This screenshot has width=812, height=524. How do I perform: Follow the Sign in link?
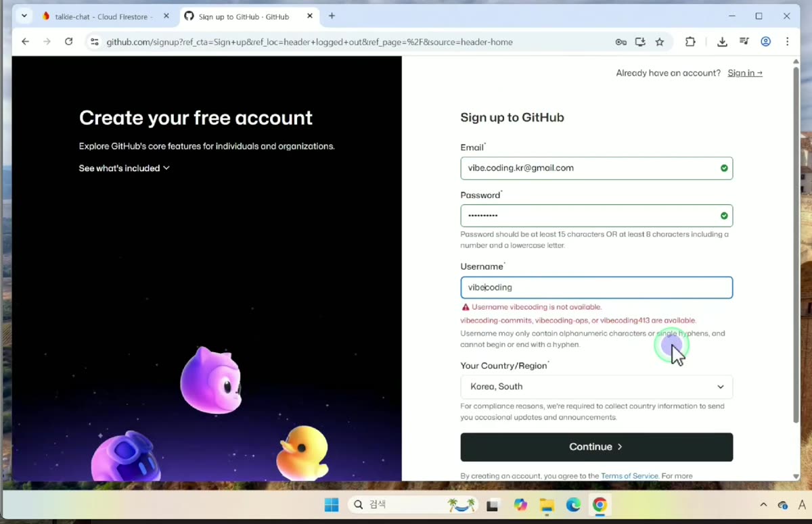(x=745, y=73)
